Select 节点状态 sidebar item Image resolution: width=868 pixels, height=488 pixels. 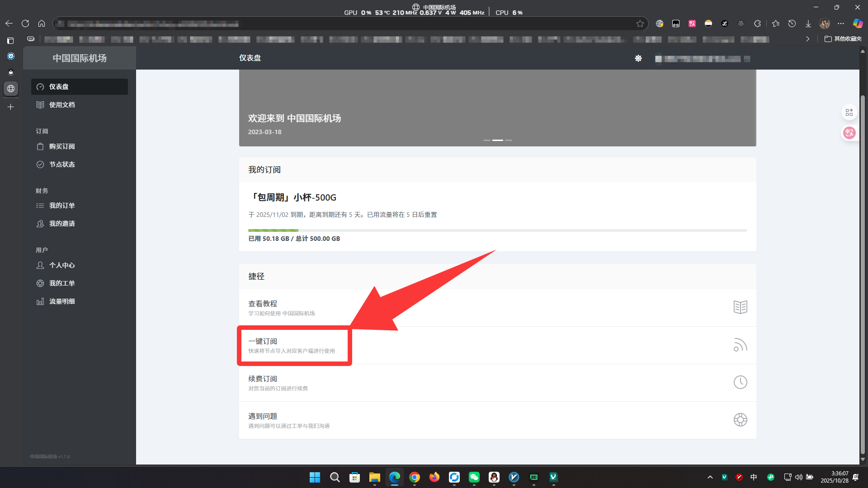(62, 164)
